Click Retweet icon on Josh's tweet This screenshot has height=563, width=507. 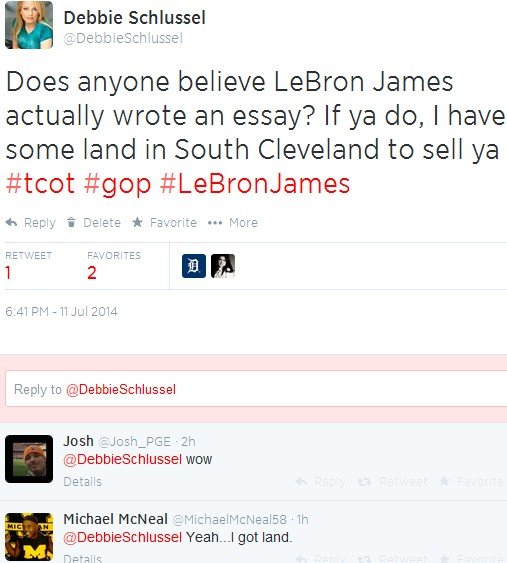[x=364, y=481]
